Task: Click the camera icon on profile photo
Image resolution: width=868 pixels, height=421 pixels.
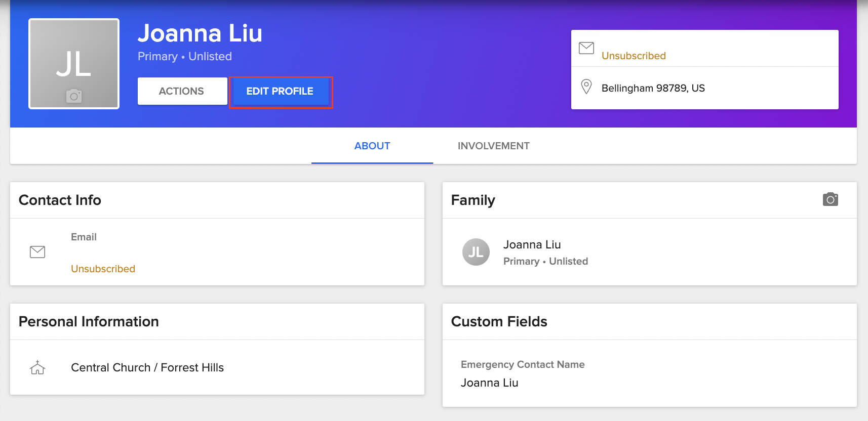Action: coord(74,96)
